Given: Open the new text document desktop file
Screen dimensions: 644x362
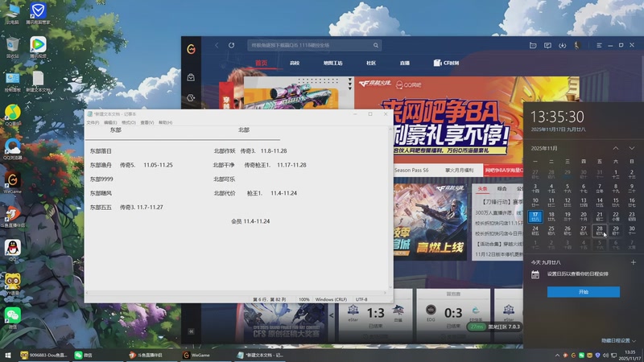Looking at the screenshot, I should coord(38,81).
